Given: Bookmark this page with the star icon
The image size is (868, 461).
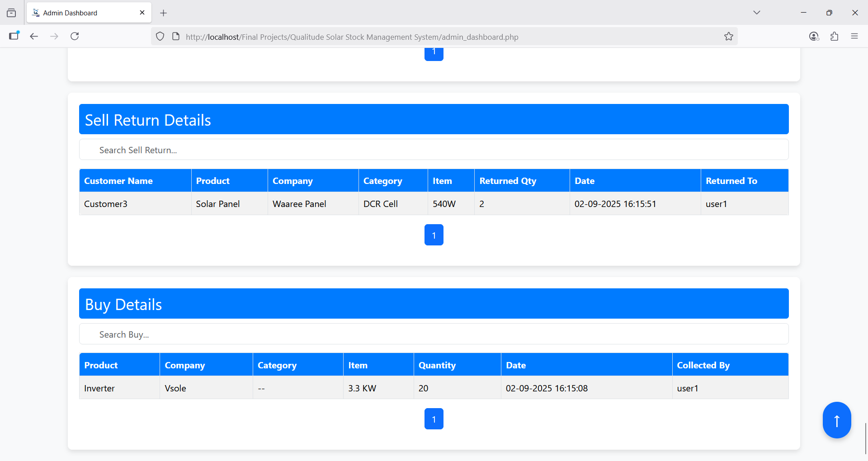Looking at the screenshot, I should click(x=728, y=37).
